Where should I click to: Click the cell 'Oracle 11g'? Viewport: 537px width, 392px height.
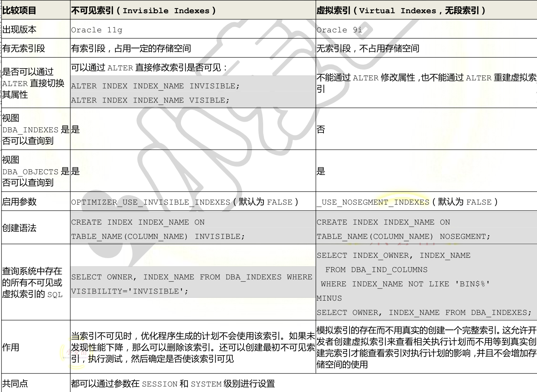pos(97,30)
